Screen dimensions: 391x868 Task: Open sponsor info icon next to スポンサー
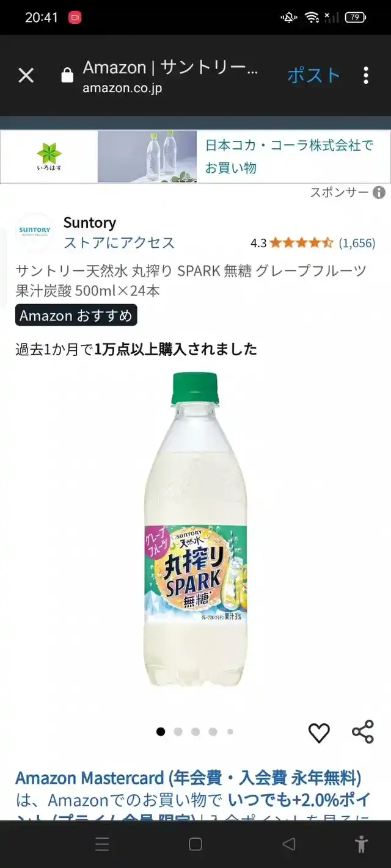pos(379,193)
